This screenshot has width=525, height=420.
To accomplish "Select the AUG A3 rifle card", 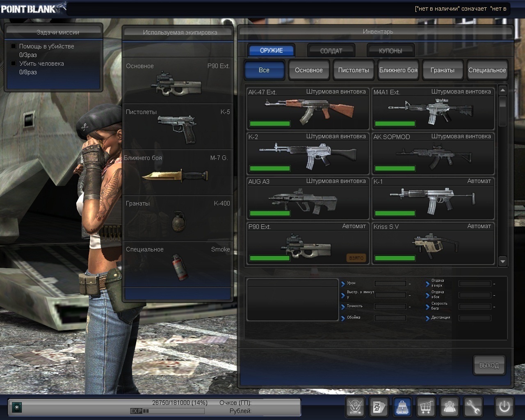I will click(308, 198).
